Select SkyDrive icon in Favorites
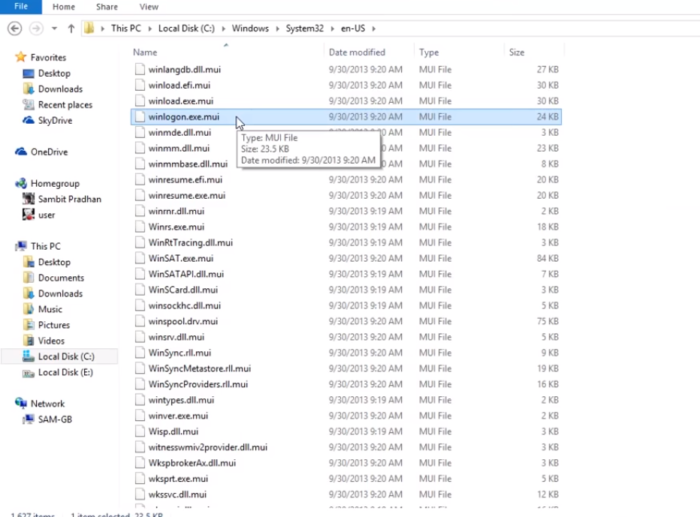This screenshot has height=517, width=700. [x=27, y=121]
